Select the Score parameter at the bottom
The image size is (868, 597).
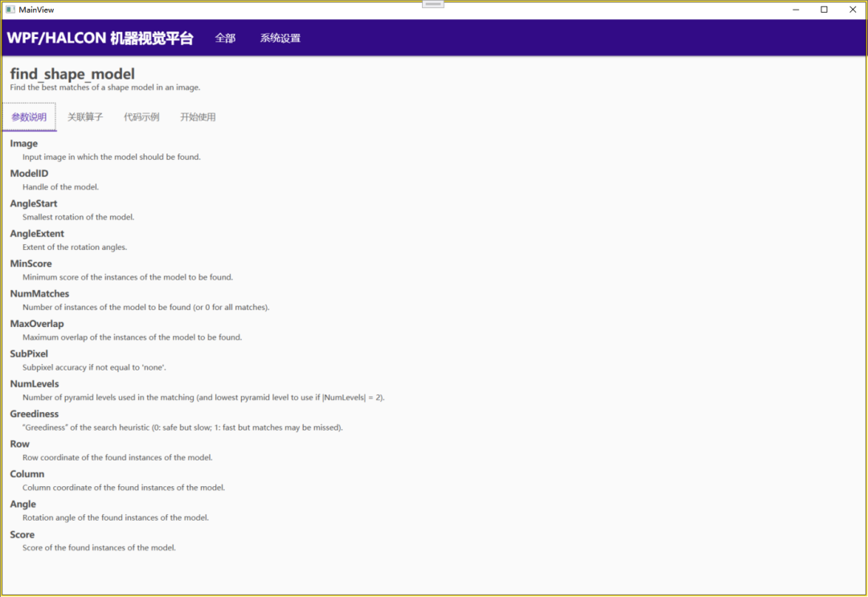click(x=22, y=534)
